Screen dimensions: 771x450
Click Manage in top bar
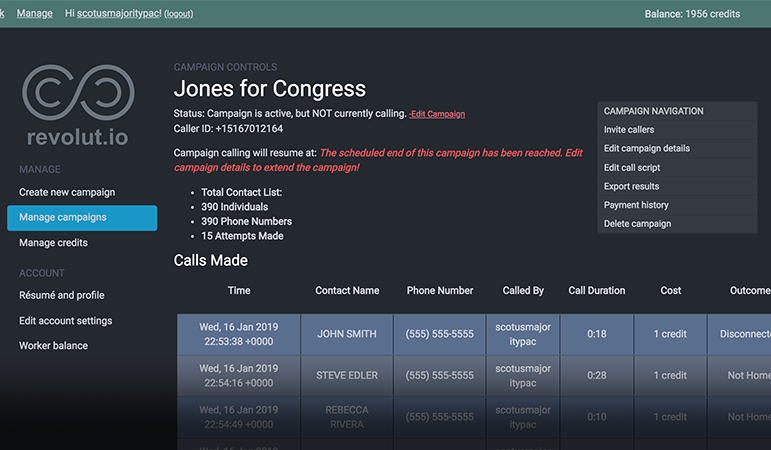[x=34, y=13]
